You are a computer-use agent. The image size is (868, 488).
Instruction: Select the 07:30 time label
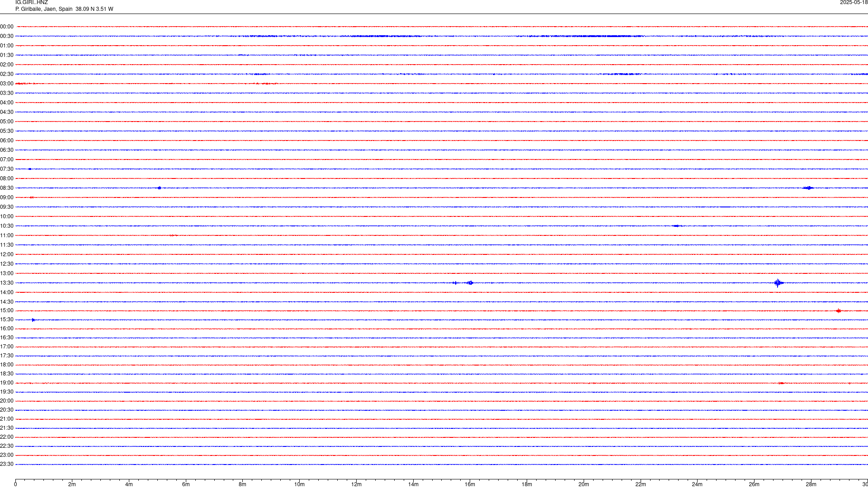pyautogui.click(x=7, y=169)
